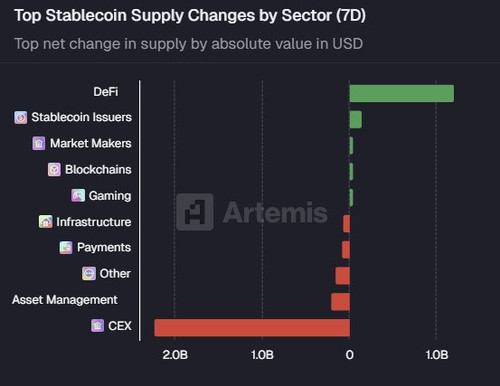
Task: Click the Payments sector icon
Action: click(66, 248)
